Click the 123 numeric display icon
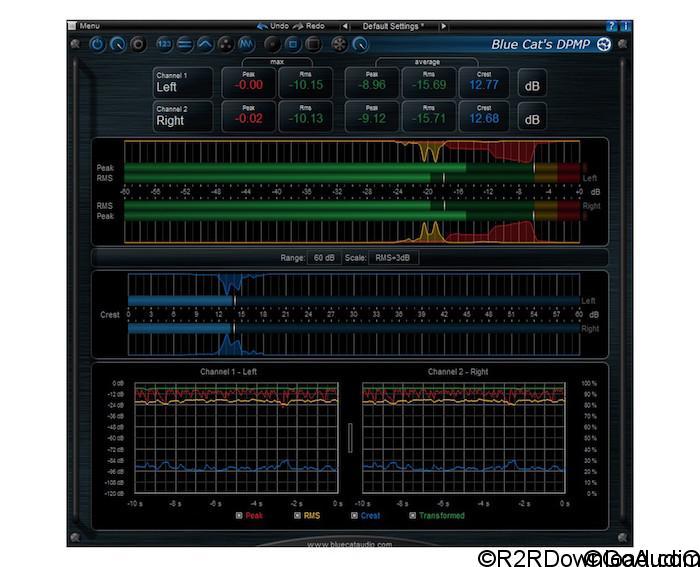This screenshot has height=567, width=700. 165,45
